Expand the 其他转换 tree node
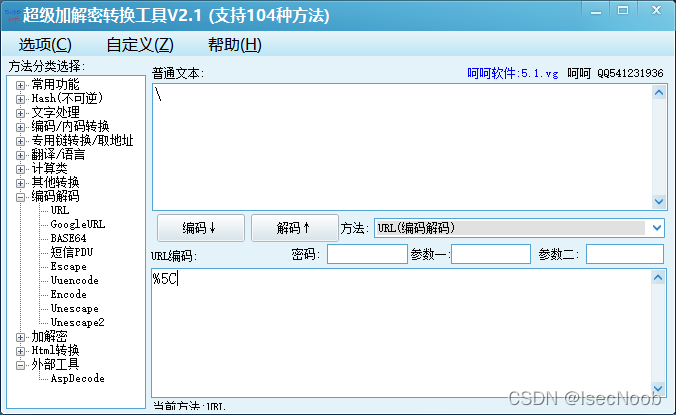 coord(20,183)
